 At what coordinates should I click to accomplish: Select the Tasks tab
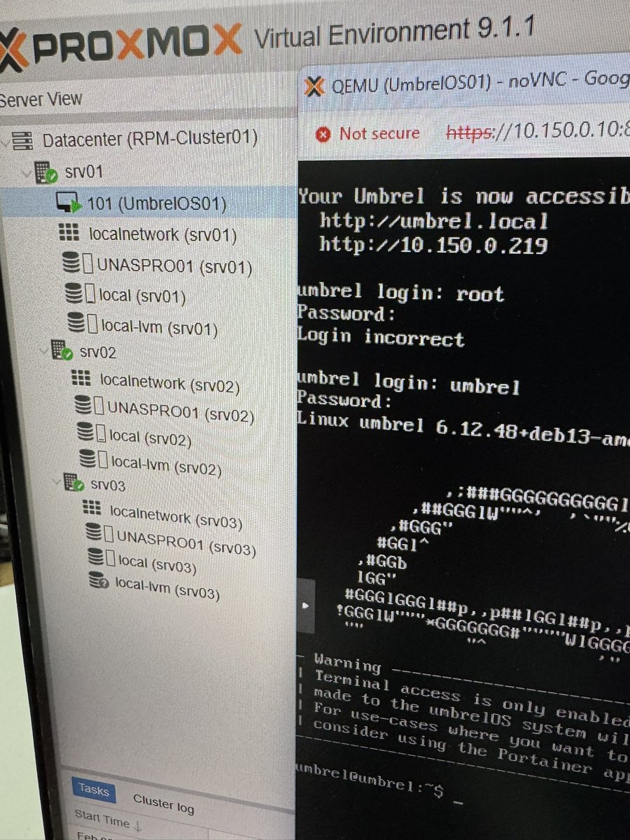[93, 790]
